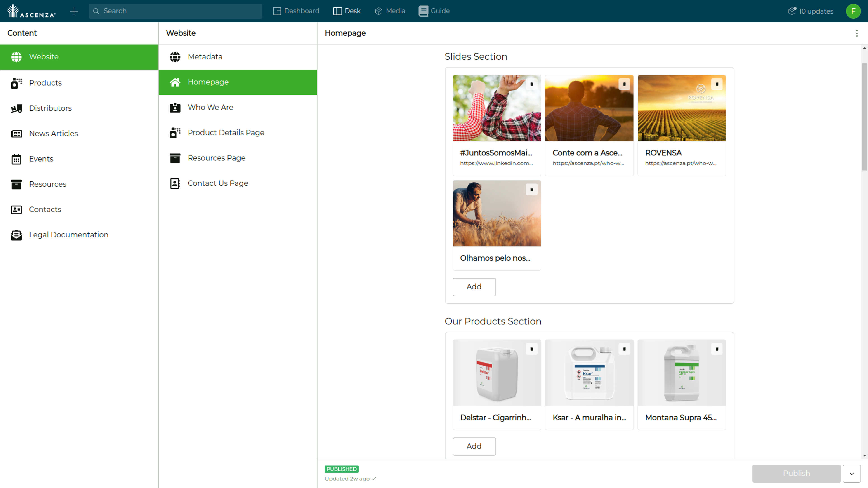Click the trash icon on the ROVENSA slide

click(717, 84)
